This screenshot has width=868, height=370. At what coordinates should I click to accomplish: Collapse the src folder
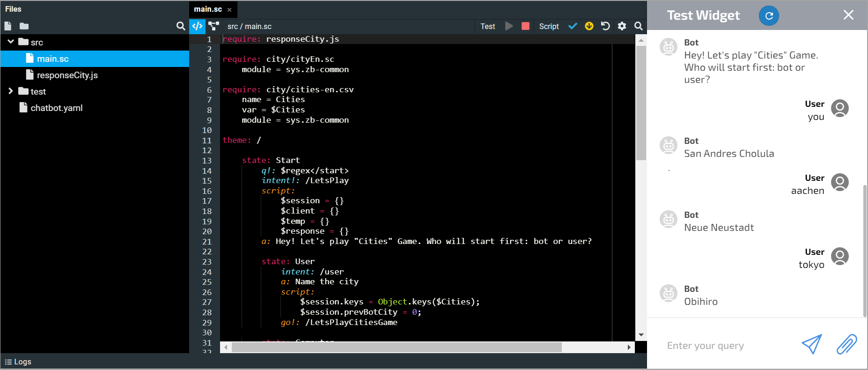pos(11,42)
